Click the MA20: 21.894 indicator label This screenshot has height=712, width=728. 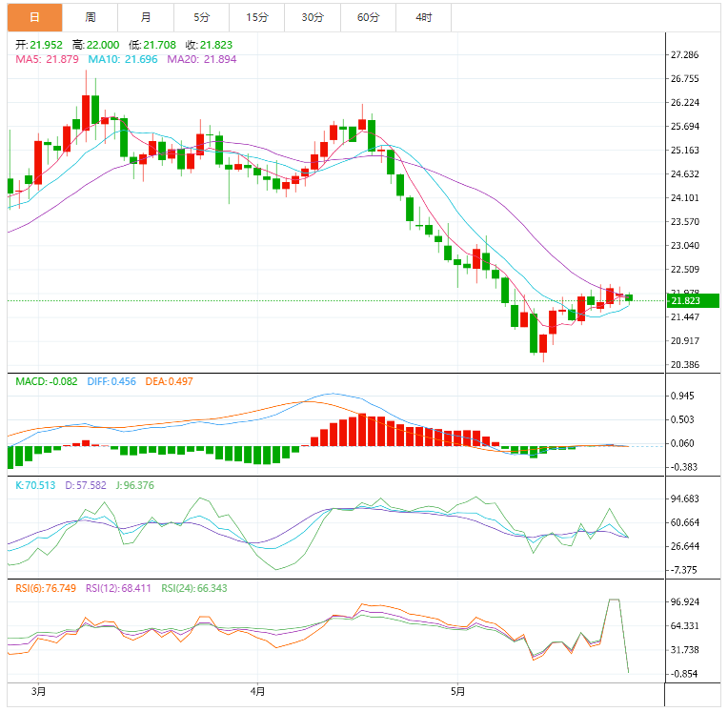[201, 59]
